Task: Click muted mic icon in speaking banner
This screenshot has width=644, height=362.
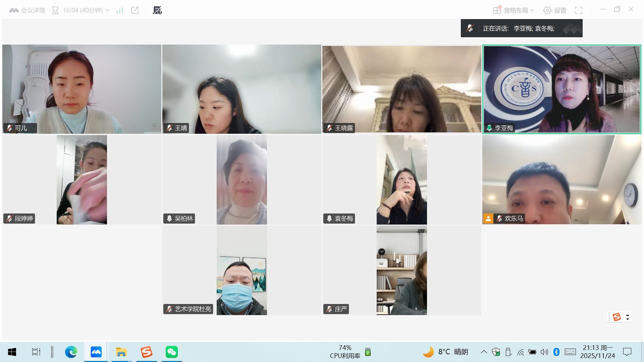Action: coord(470,28)
